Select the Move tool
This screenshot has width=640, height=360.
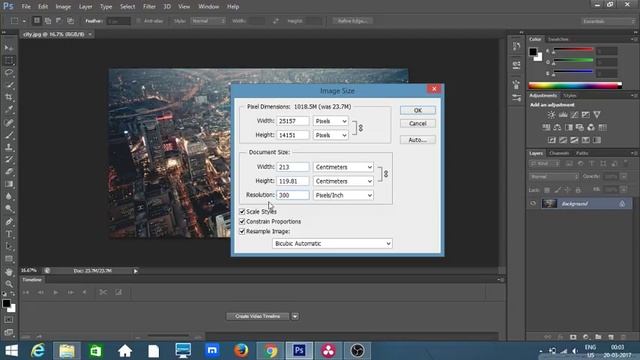click(x=9, y=48)
